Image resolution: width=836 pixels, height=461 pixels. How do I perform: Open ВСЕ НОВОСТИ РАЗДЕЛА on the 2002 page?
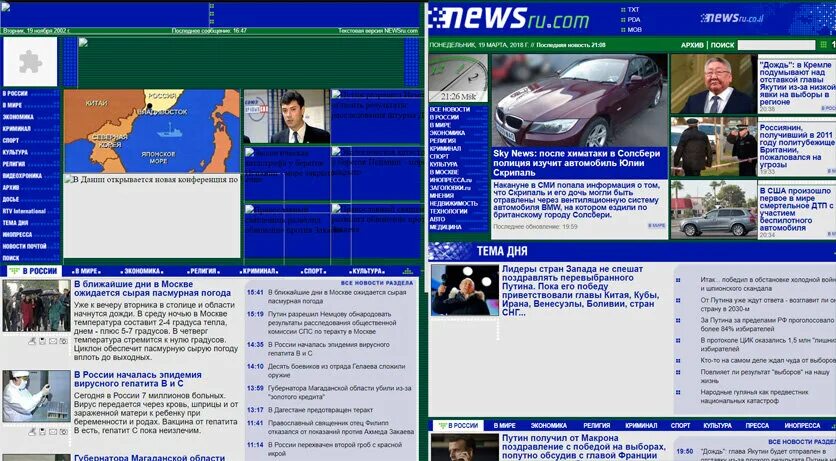(x=377, y=283)
